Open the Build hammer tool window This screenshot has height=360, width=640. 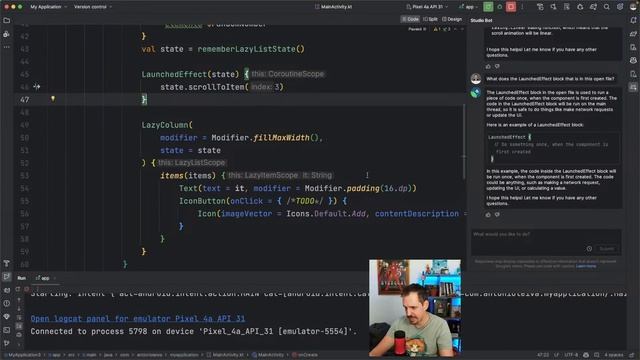click(7, 264)
